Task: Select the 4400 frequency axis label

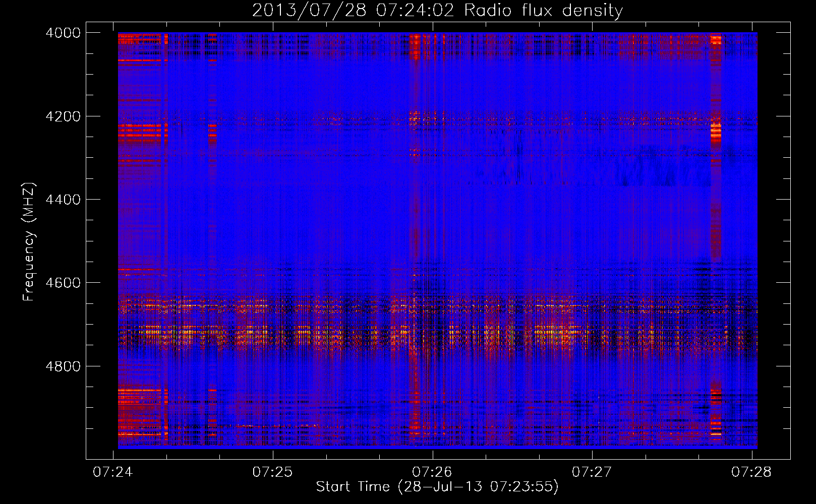Action: pyautogui.click(x=63, y=200)
